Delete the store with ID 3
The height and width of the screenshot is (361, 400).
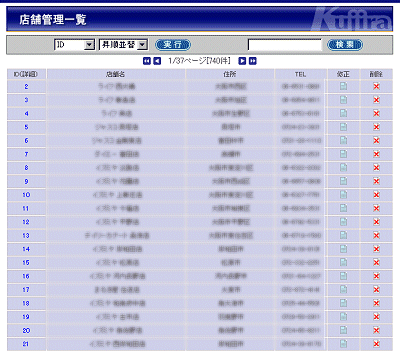[377, 100]
